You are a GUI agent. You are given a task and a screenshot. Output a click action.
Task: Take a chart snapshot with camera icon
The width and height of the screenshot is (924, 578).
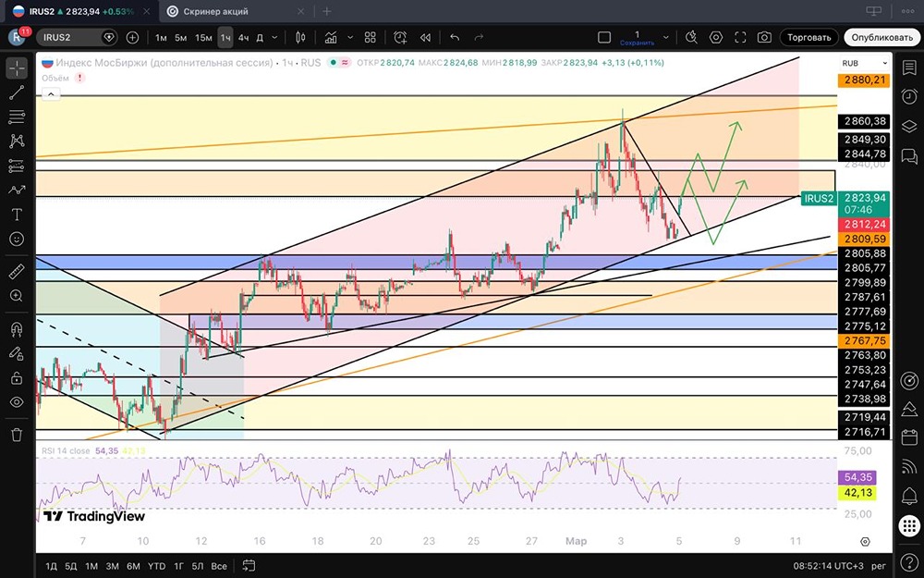click(764, 37)
